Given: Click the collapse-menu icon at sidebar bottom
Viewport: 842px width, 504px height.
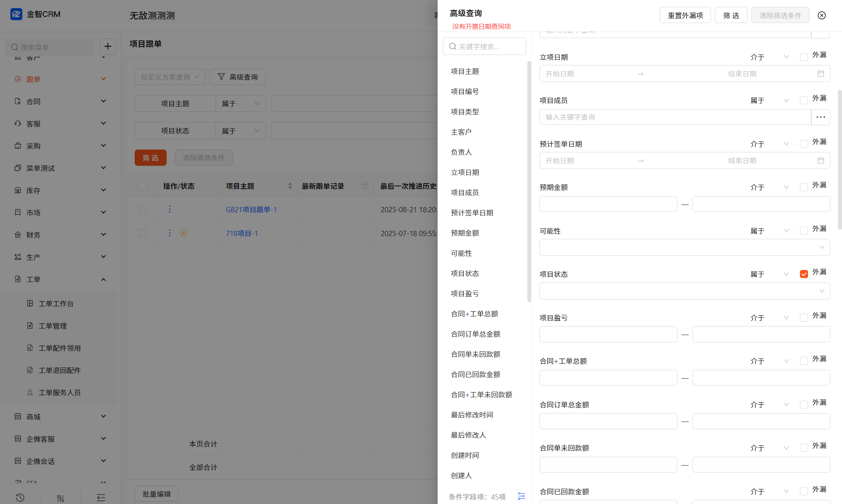Looking at the screenshot, I should [x=101, y=498].
